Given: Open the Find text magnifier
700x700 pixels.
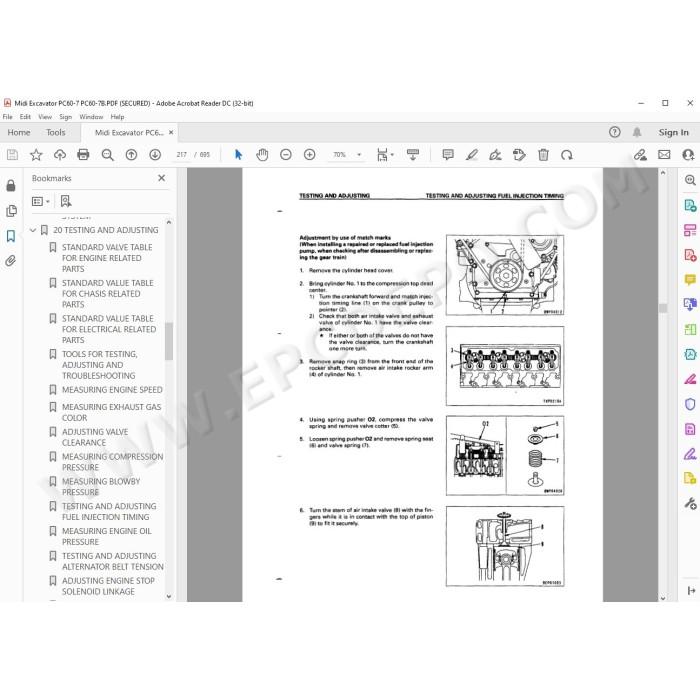Looking at the screenshot, I should pyautogui.click(x=107, y=155).
